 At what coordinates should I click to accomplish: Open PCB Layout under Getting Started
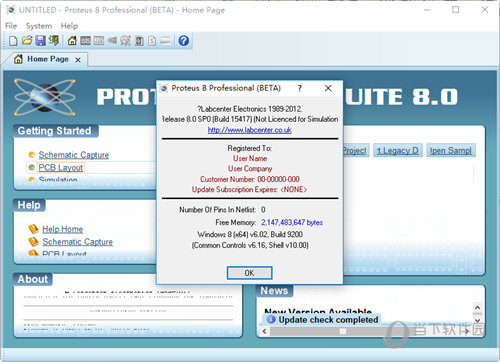(61, 167)
